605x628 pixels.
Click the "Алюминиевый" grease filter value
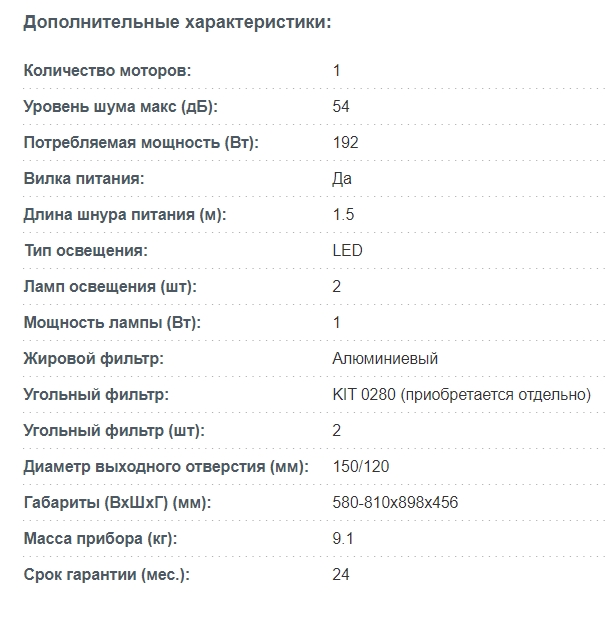pyautogui.click(x=385, y=359)
